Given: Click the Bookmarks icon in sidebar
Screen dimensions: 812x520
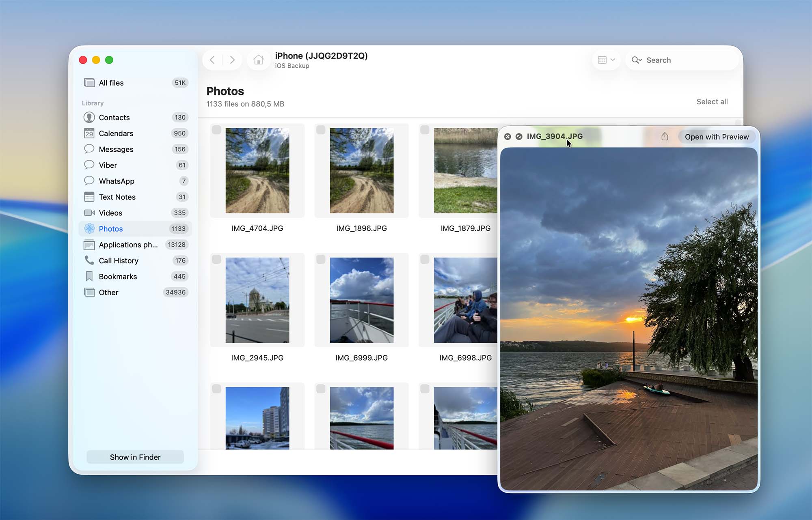Looking at the screenshot, I should pos(89,276).
